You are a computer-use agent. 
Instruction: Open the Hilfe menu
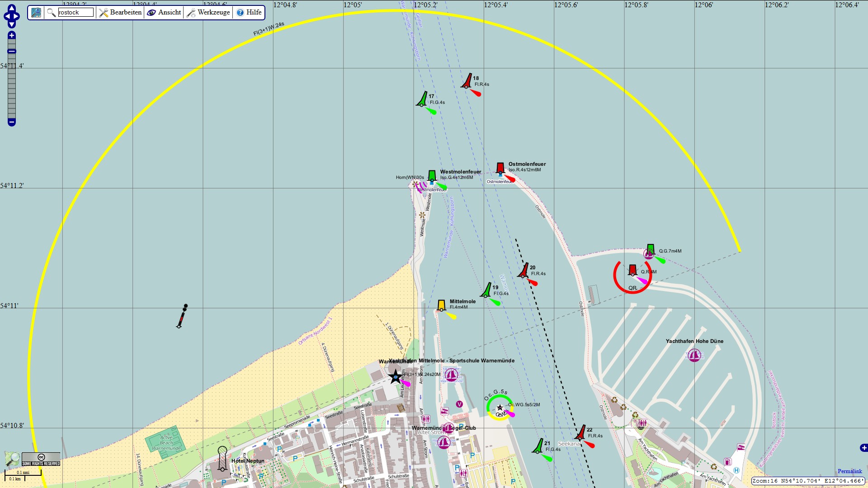(248, 12)
